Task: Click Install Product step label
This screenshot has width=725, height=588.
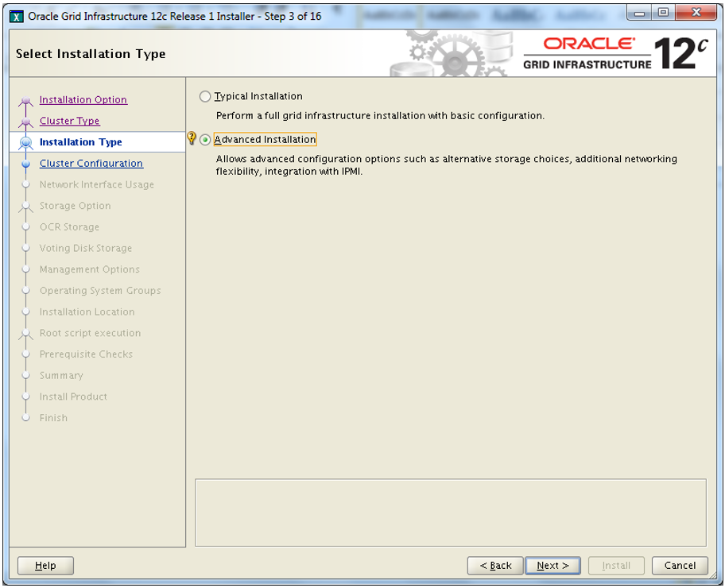Action: tap(73, 397)
